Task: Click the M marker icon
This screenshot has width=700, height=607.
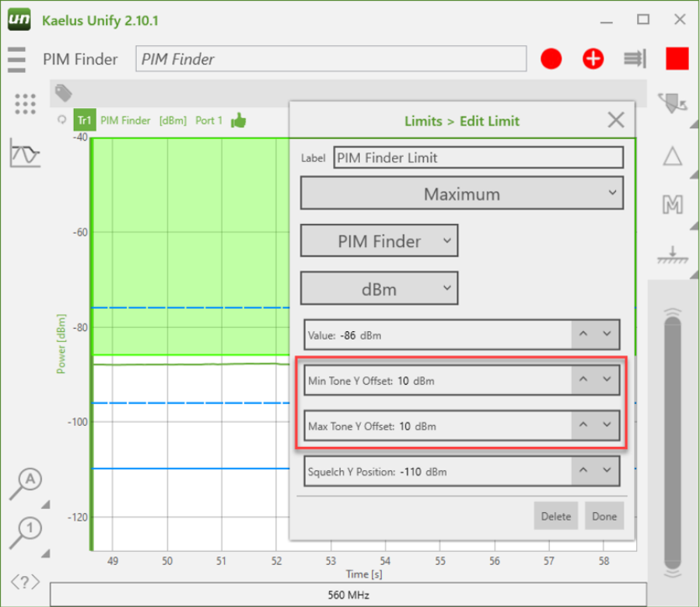Action: click(x=672, y=204)
